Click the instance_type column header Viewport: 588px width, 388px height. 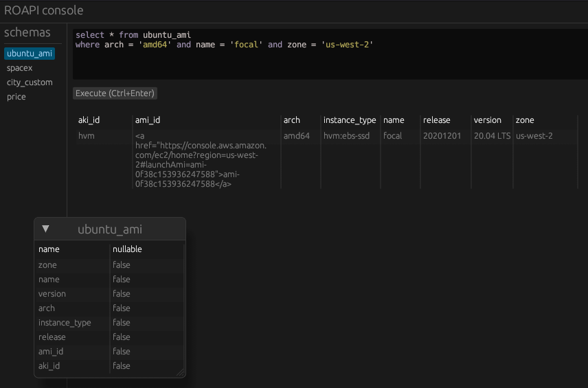(x=350, y=120)
